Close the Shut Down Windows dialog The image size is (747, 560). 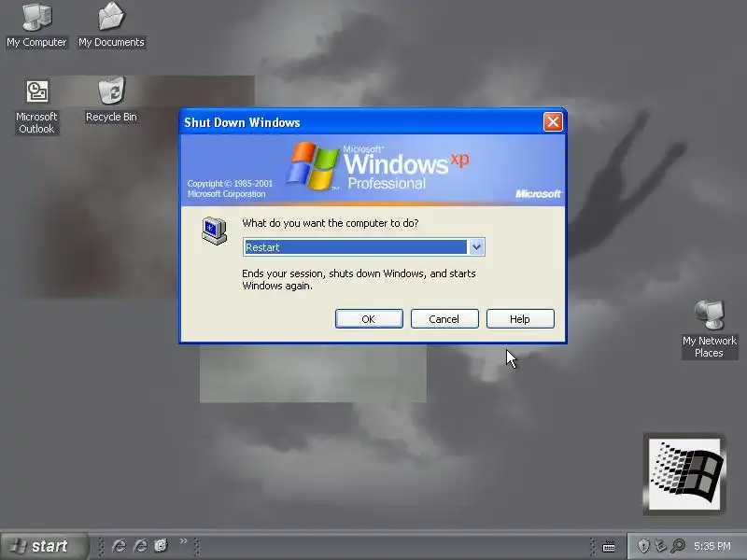coord(553,122)
